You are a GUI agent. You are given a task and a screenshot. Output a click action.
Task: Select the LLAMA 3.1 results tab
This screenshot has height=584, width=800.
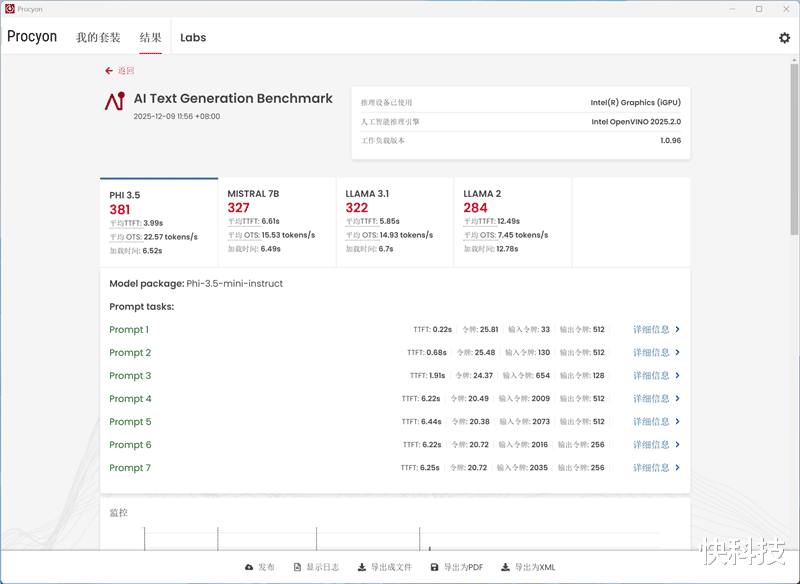[x=394, y=223]
